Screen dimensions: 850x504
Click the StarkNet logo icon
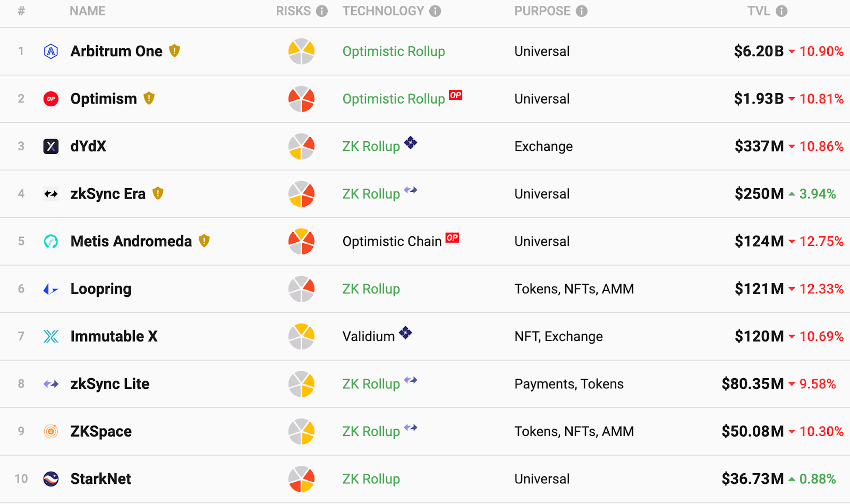[x=51, y=479]
